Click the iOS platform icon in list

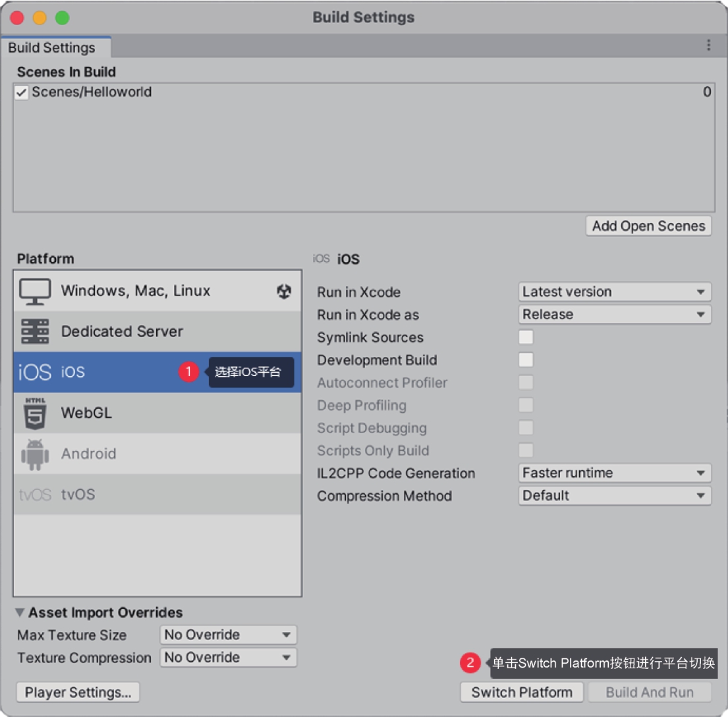tap(35, 372)
